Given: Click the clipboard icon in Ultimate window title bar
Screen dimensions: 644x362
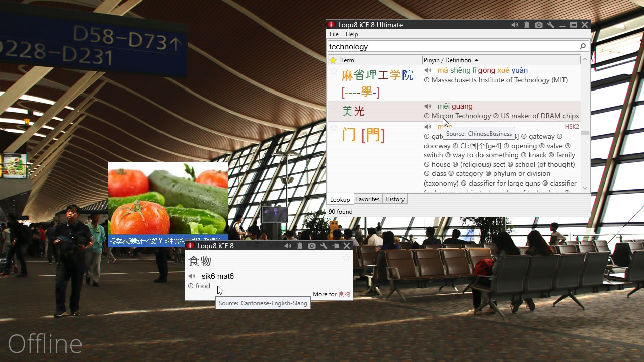Looking at the screenshot, I should click(526, 25).
